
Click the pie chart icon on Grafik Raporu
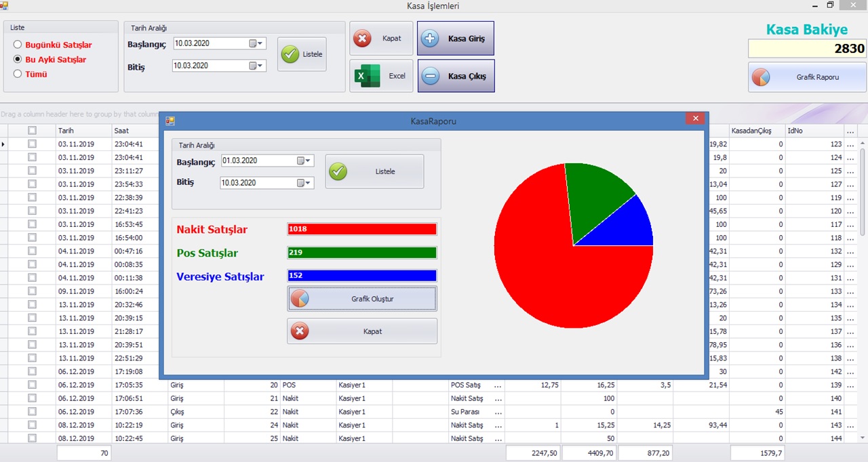point(761,77)
